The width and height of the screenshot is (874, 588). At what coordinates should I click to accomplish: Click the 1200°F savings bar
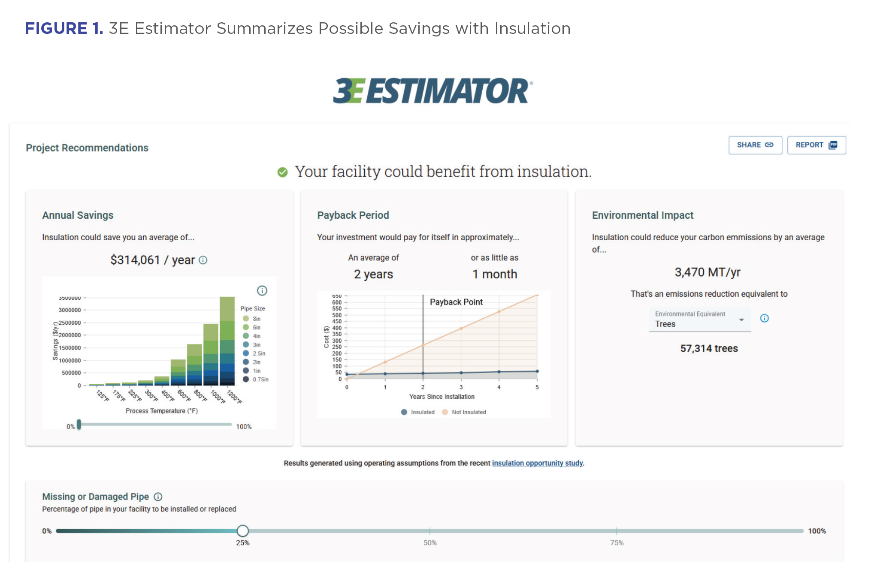point(227,340)
